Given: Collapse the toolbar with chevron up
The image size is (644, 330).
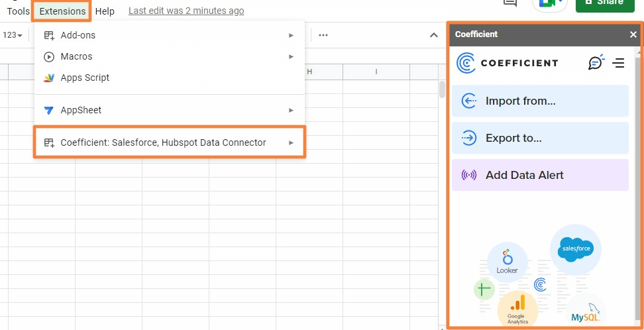Looking at the screenshot, I should point(433,35).
